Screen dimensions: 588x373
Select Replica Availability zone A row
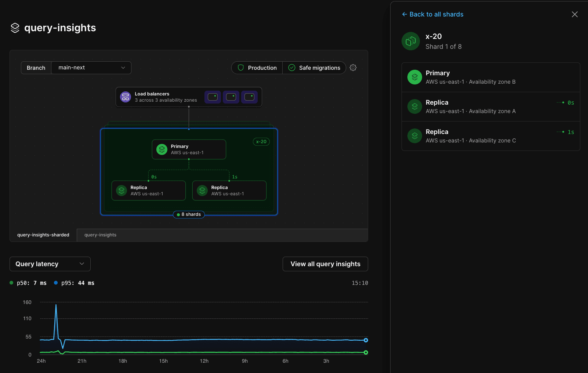point(491,106)
